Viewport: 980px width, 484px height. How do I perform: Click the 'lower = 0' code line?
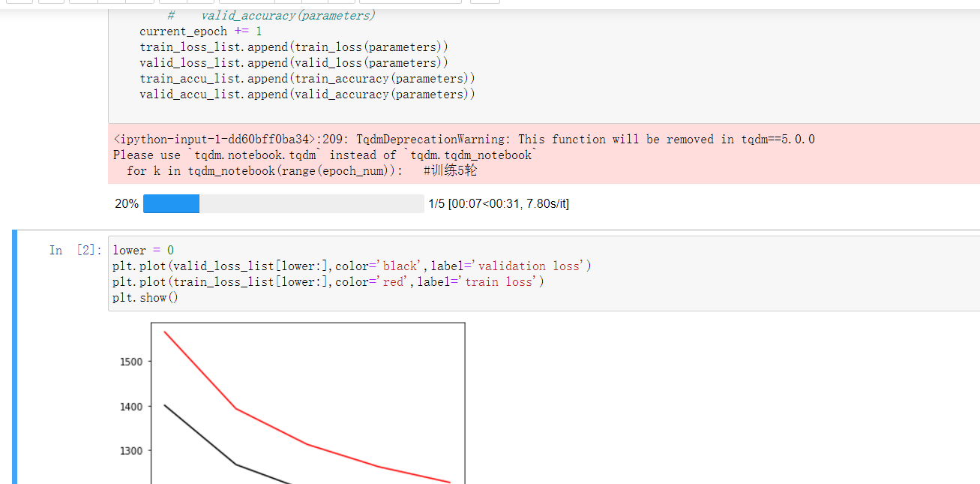click(144, 251)
